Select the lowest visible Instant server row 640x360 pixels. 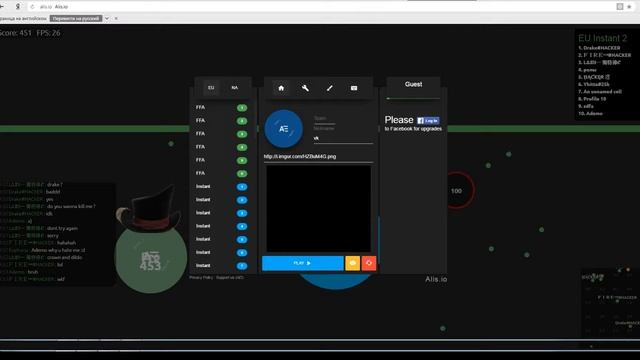(x=222, y=266)
